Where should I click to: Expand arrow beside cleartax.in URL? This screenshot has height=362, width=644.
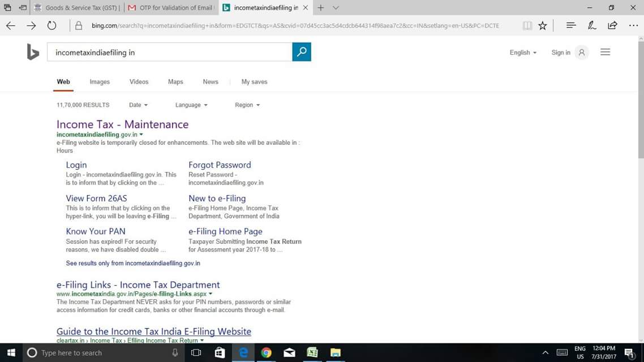[201, 341]
